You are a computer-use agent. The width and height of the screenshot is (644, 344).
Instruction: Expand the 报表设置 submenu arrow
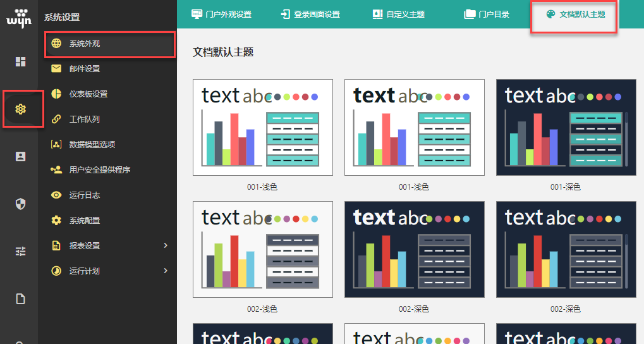click(166, 245)
